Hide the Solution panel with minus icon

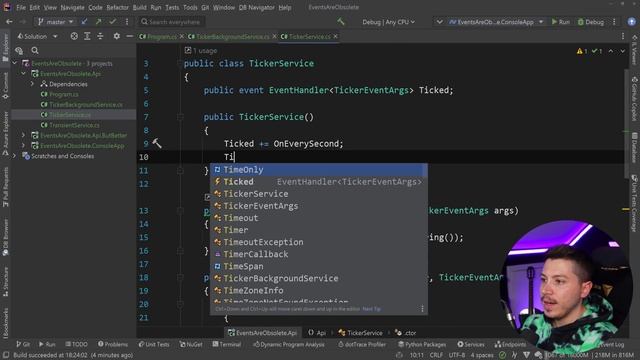coord(129,36)
